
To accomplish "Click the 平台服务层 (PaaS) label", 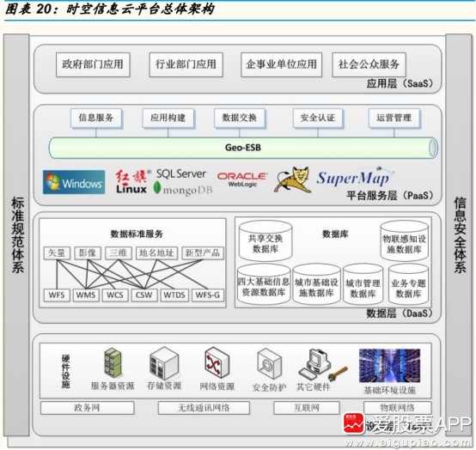I will pyautogui.click(x=390, y=196).
